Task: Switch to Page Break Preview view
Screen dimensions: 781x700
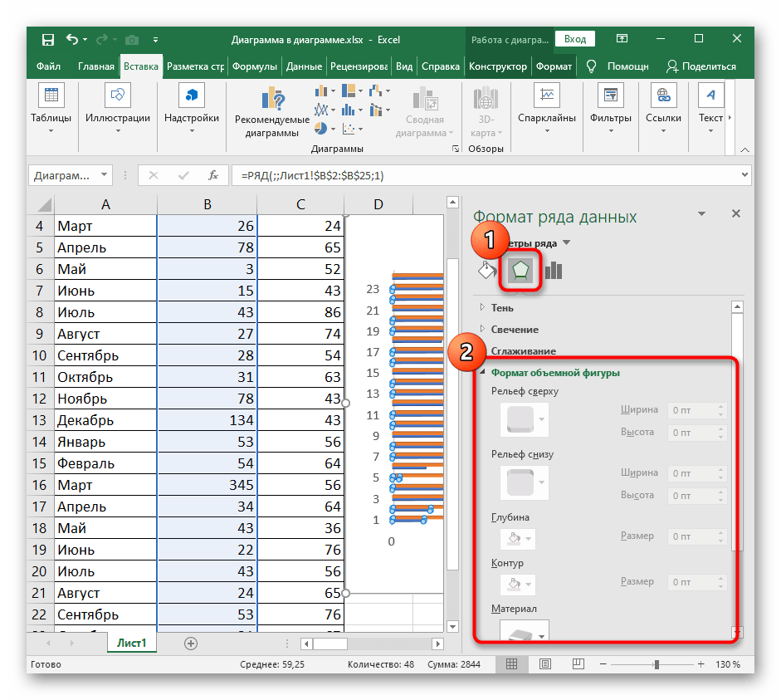Action: point(580,665)
